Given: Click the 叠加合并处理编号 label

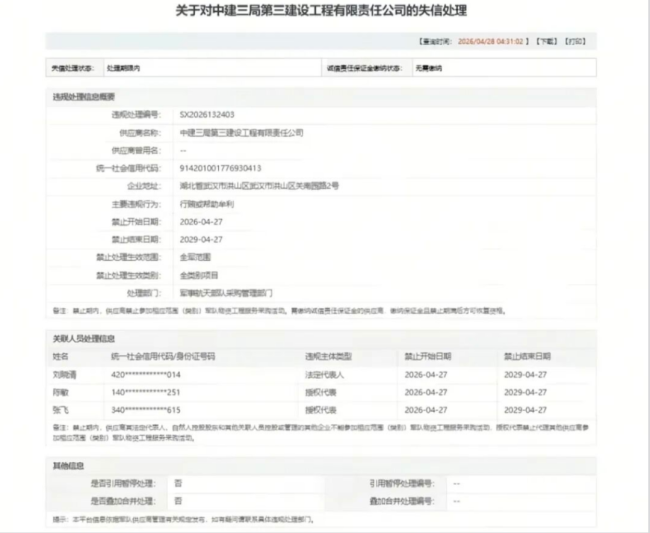Looking at the screenshot, I should [x=402, y=501].
